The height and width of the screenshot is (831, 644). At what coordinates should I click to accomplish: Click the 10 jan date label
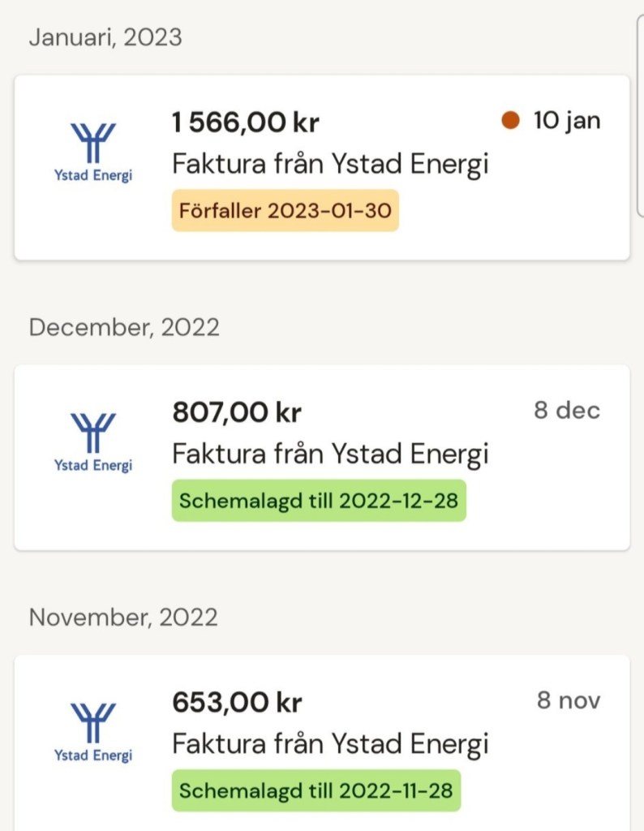pyautogui.click(x=566, y=121)
